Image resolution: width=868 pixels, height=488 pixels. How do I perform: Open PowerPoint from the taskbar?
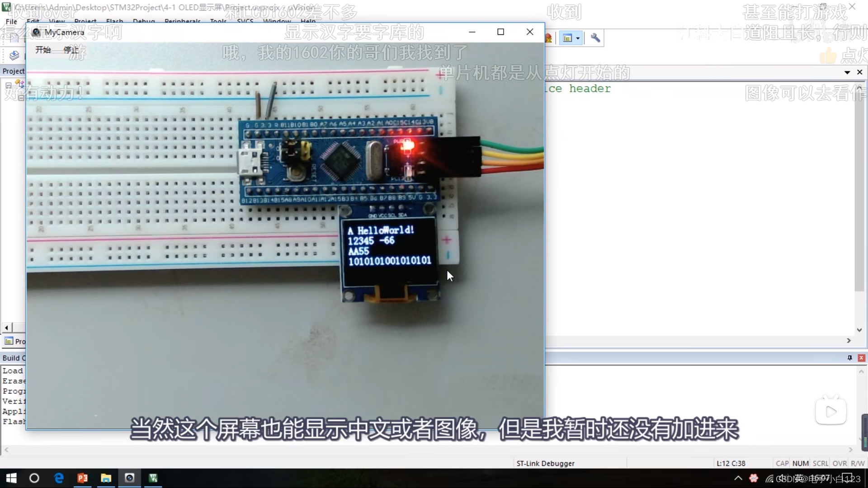(82, 478)
